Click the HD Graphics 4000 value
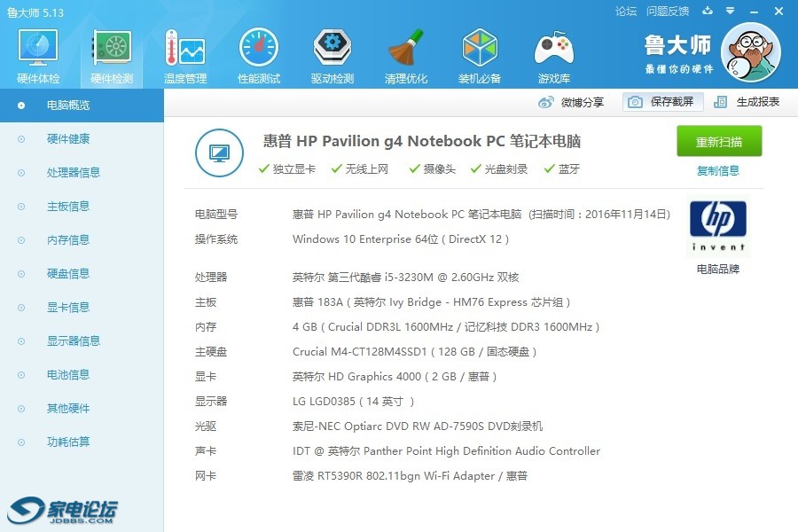 (395, 377)
